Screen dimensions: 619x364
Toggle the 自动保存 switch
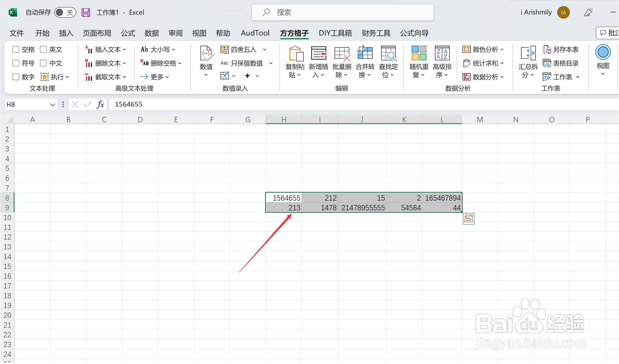(65, 12)
